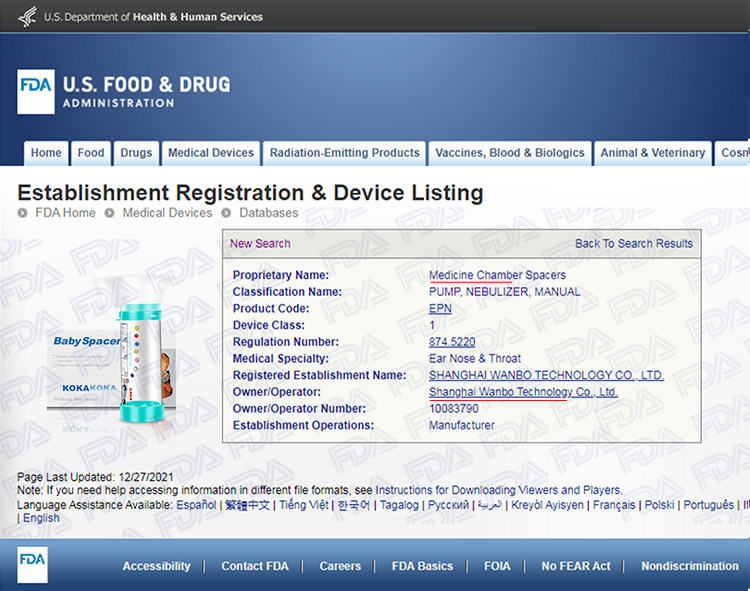The height and width of the screenshot is (591, 750).
Task: Open the Animal & Veterinary tab
Action: click(x=653, y=153)
